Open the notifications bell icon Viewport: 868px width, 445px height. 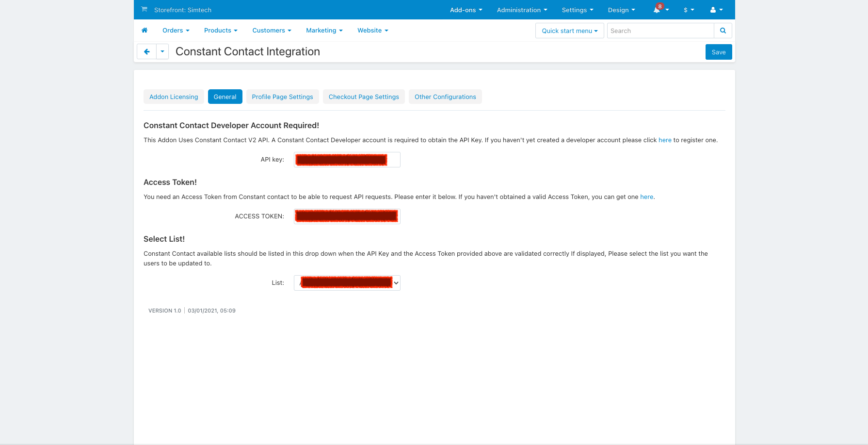[x=657, y=10]
